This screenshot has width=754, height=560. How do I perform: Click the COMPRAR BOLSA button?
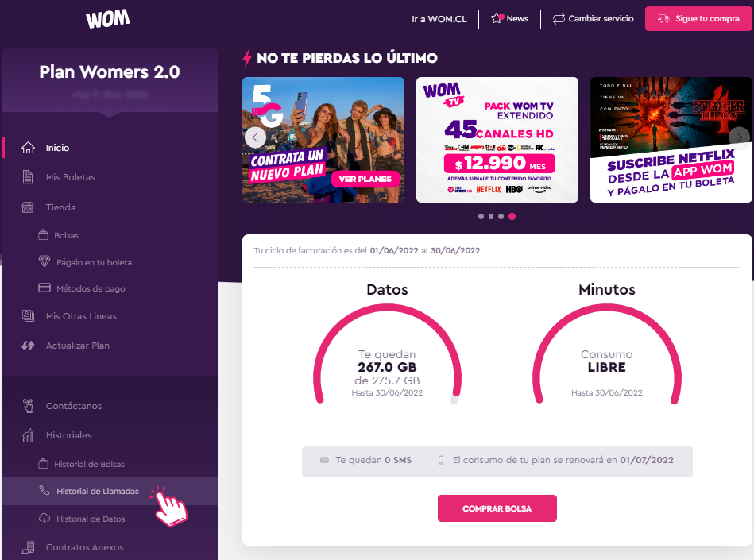(x=497, y=508)
